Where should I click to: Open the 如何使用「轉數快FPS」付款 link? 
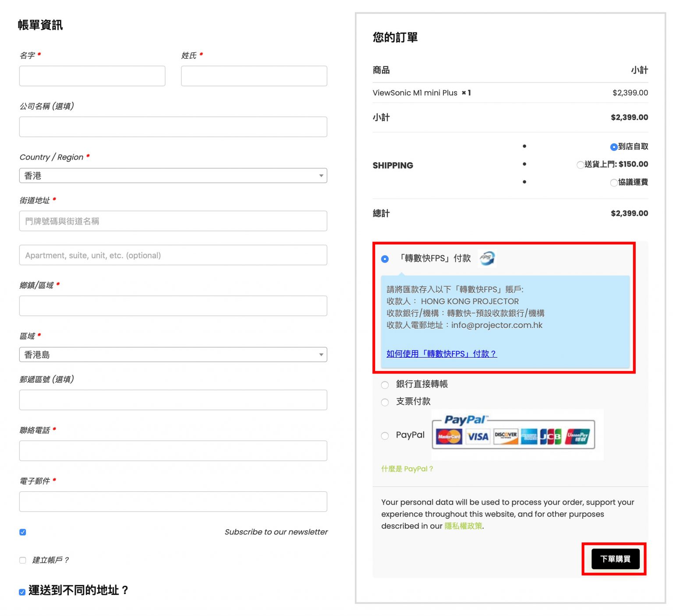(x=442, y=354)
